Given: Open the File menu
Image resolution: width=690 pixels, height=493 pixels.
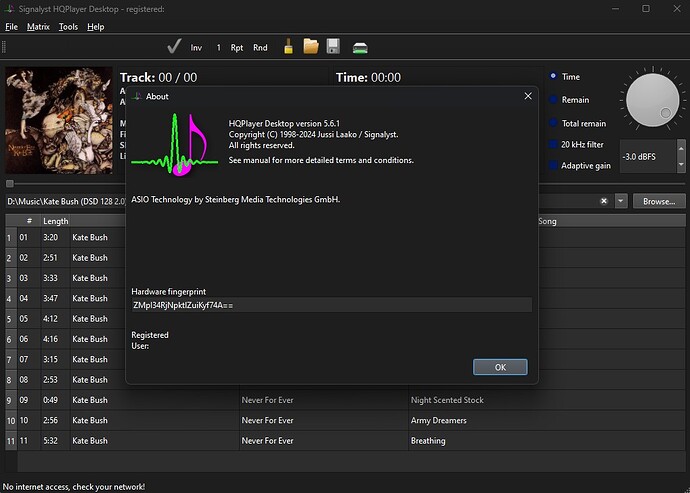Looking at the screenshot, I should point(11,27).
